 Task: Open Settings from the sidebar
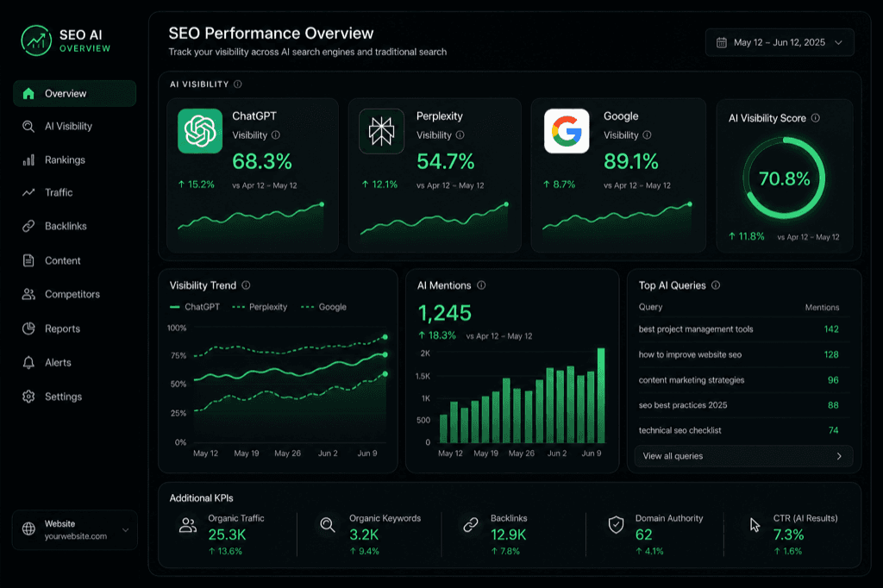point(74,397)
